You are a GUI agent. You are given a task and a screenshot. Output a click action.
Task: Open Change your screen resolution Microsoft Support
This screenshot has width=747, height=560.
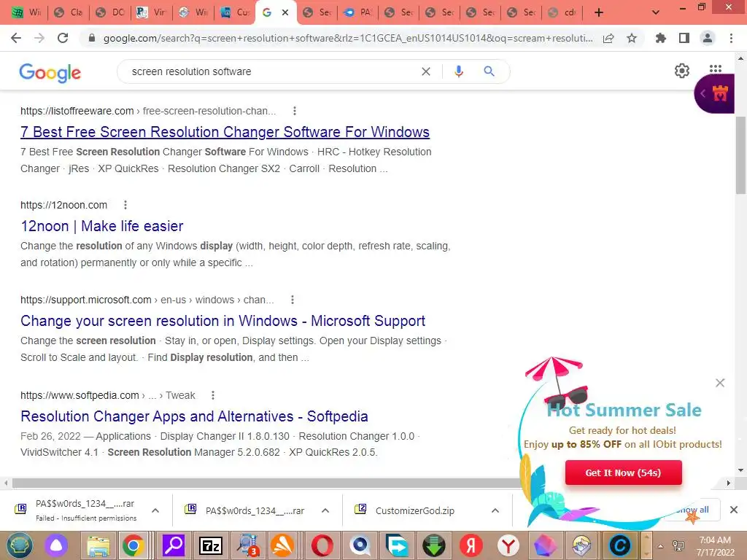223,321
